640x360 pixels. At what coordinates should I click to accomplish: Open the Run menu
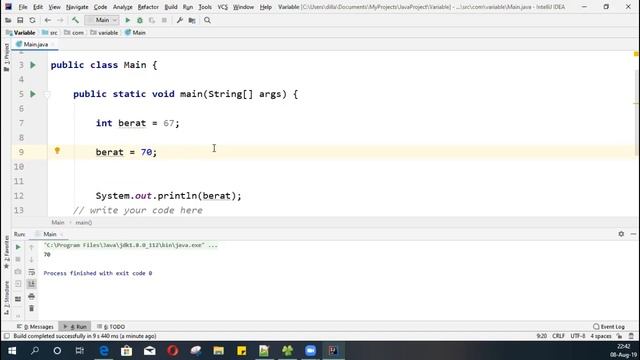tap(188, 7)
